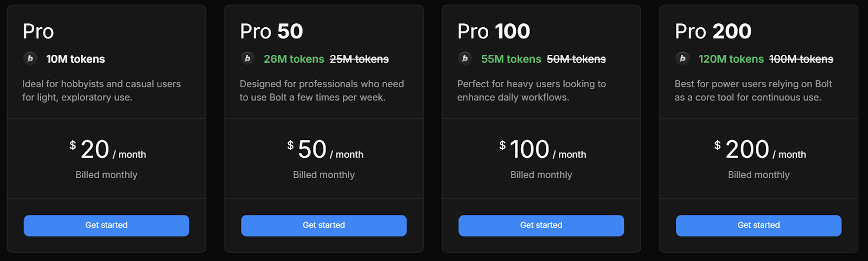Get started with the Pro 50 plan
Viewport: 868px width, 261px height.
[324, 225]
